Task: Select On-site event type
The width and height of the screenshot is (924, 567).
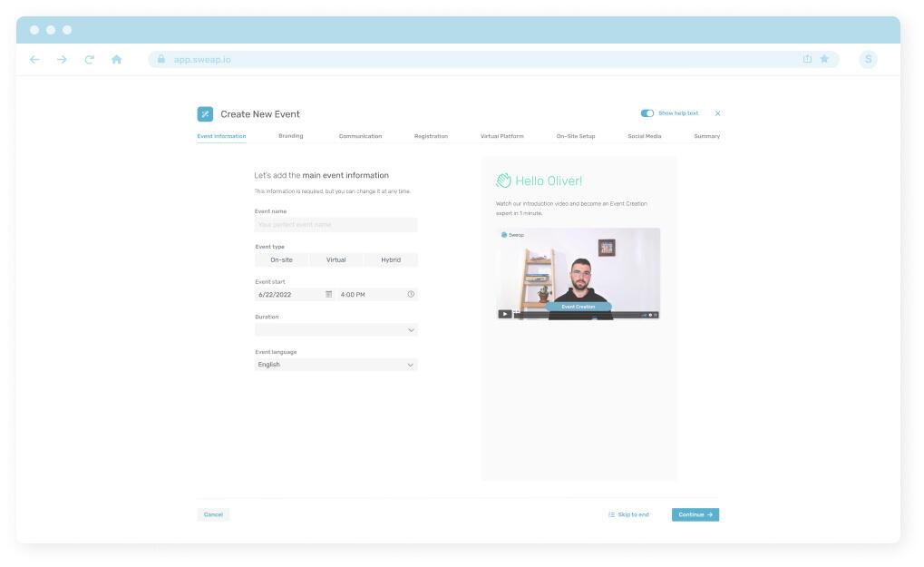Action: pos(281,259)
